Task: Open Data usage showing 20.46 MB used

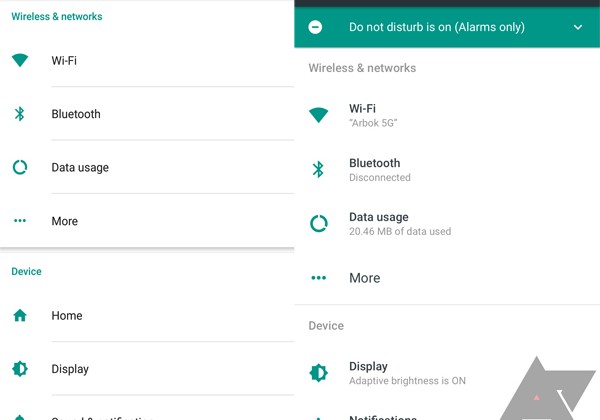Action: tap(399, 223)
